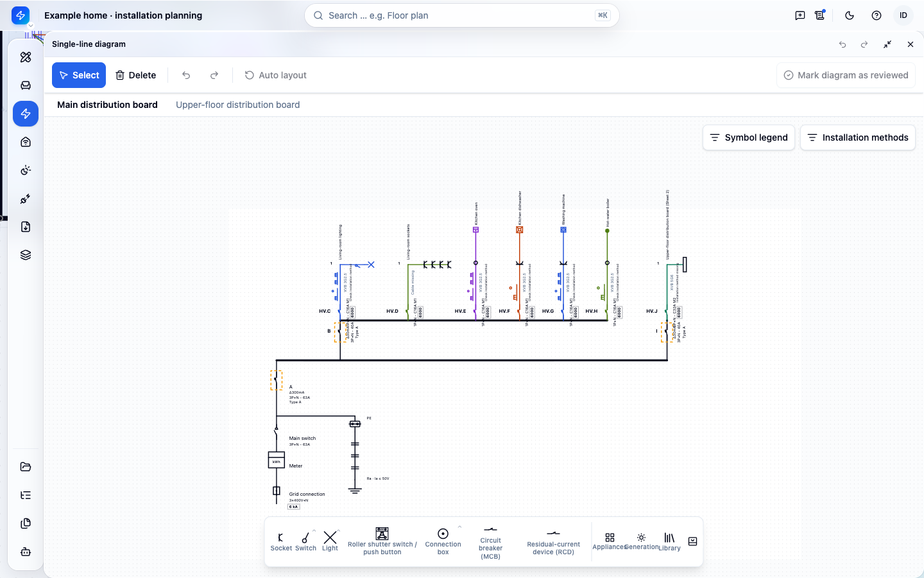The height and width of the screenshot is (578, 924).
Task: Click the Delete button
Action: pyautogui.click(x=135, y=75)
